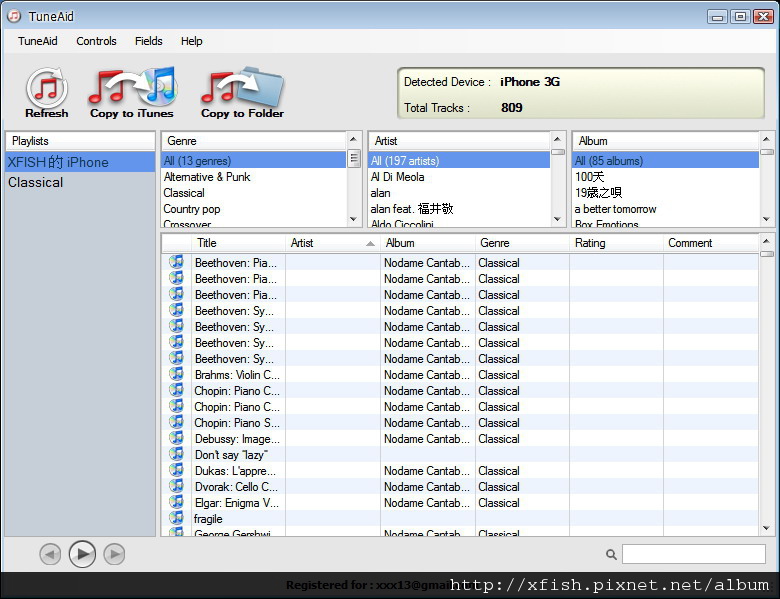Click track icon beside Don't say "lazy"

pyautogui.click(x=176, y=454)
